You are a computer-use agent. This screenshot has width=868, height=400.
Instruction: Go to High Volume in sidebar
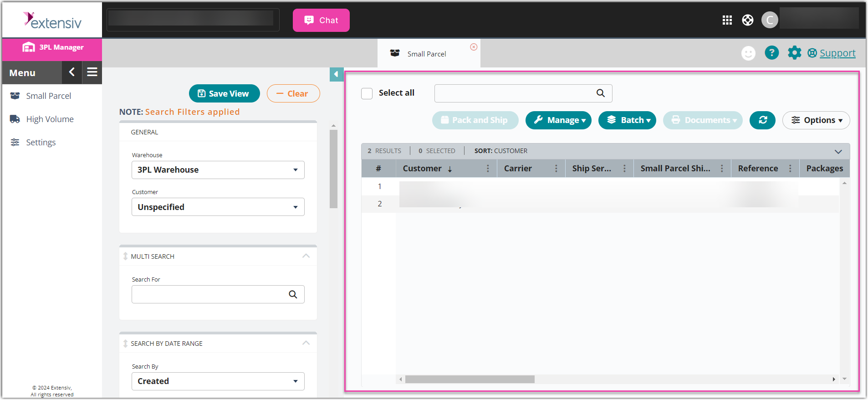click(x=50, y=119)
